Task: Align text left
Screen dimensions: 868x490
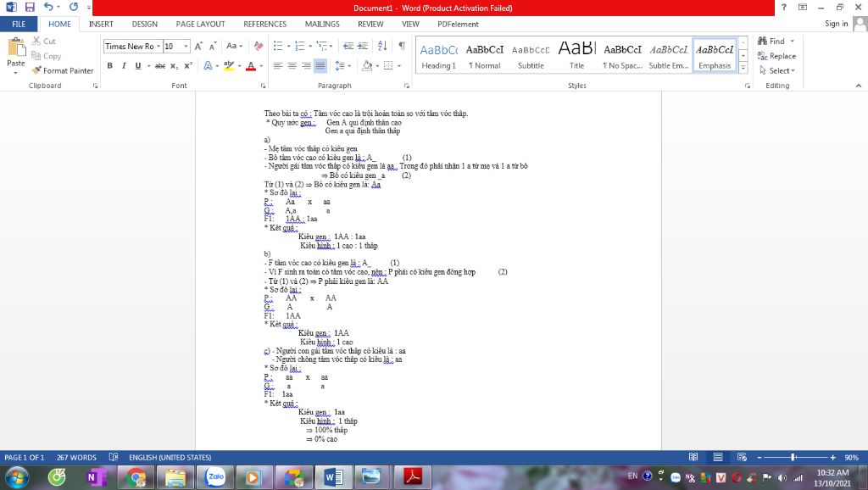Action: (278, 66)
